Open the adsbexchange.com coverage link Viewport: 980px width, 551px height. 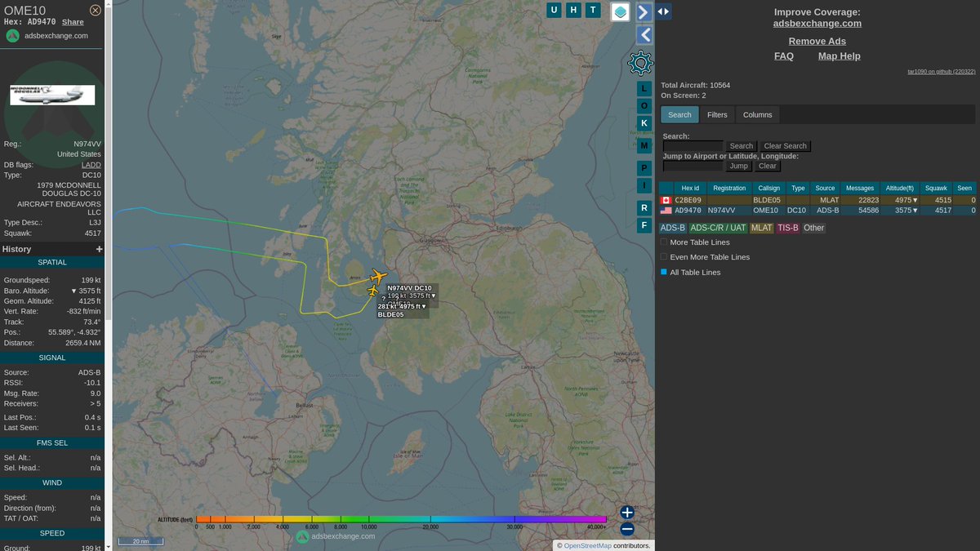tap(817, 24)
